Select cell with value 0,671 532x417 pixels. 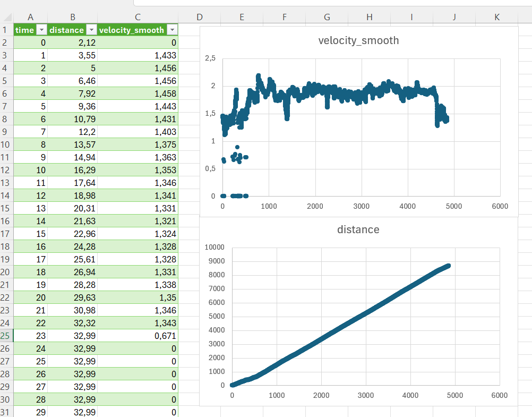click(138, 336)
